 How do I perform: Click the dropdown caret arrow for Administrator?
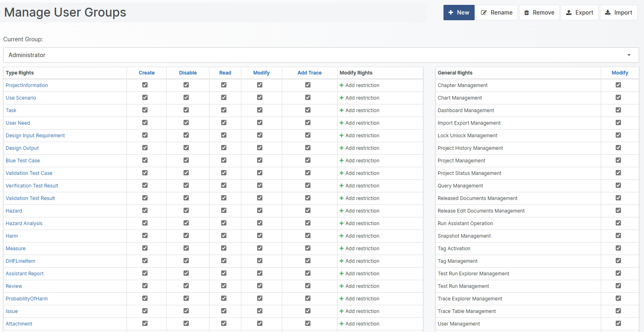pyautogui.click(x=629, y=55)
